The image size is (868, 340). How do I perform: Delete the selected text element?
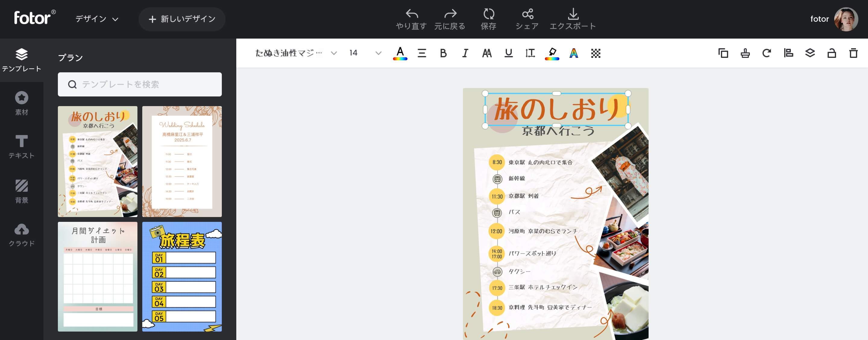[x=853, y=53]
